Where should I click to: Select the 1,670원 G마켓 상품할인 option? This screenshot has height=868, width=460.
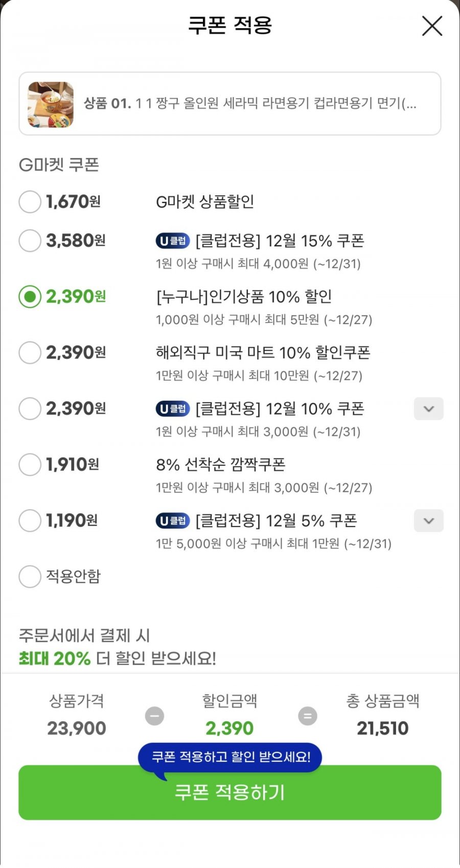pyautogui.click(x=30, y=202)
